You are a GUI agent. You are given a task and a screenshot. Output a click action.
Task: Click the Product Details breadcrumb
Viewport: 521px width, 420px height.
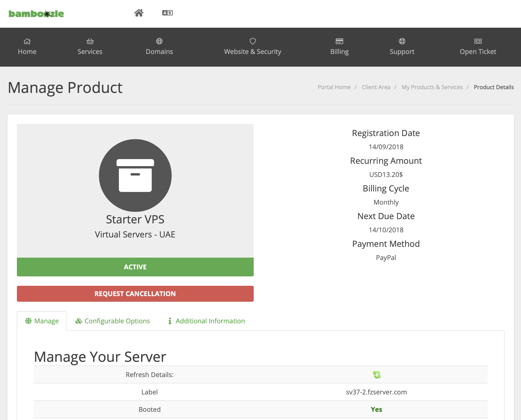click(x=494, y=87)
